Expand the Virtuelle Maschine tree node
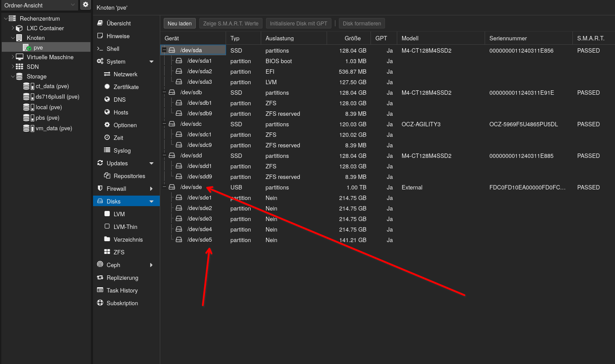 (x=13, y=57)
